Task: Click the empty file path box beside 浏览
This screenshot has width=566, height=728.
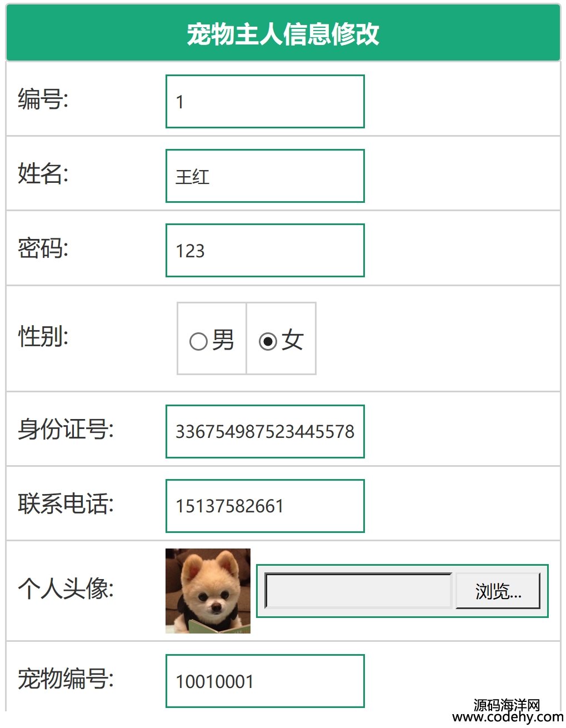Action: pos(359,591)
